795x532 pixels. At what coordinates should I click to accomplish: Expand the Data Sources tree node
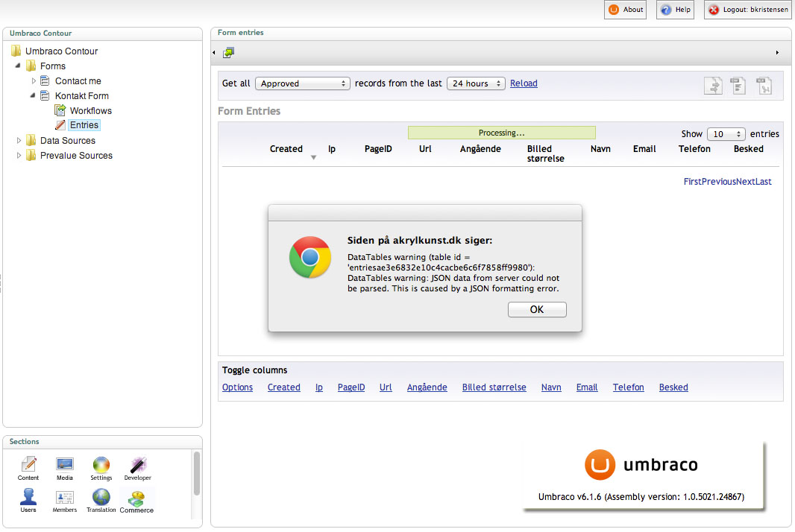coord(19,141)
